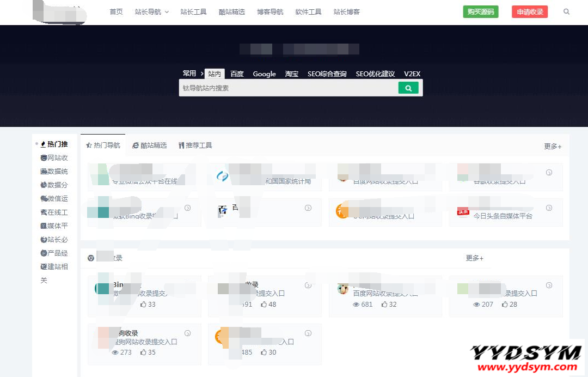Click the thumbs-up icon beside count 28
This screenshot has height=377, width=588.
[x=505, y=305]
